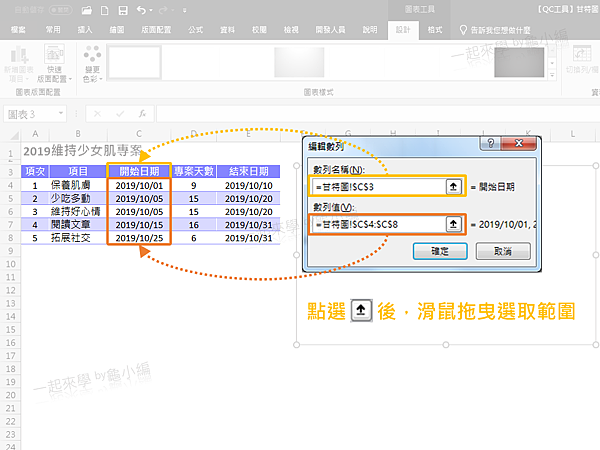Click the formula bar enter checkmark icon

click(120, 114)
